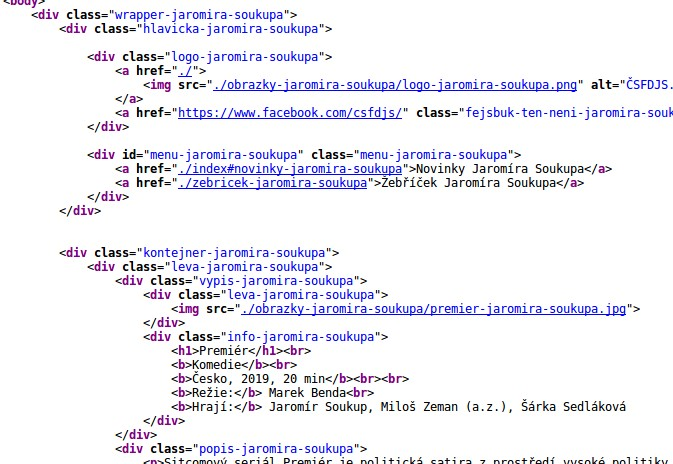Click the director name "Marek Benda"
The height and width of the screenshot is (464, 673).
307,393
